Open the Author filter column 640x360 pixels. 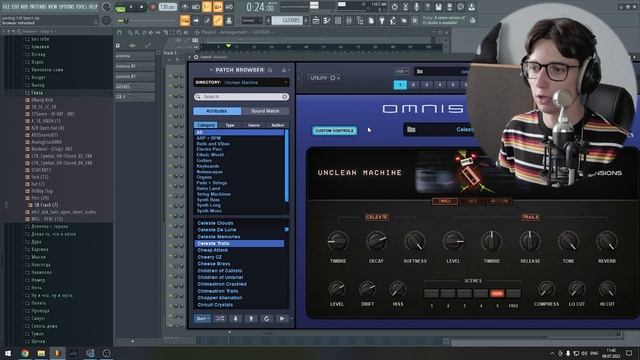(x=278, y=125)
